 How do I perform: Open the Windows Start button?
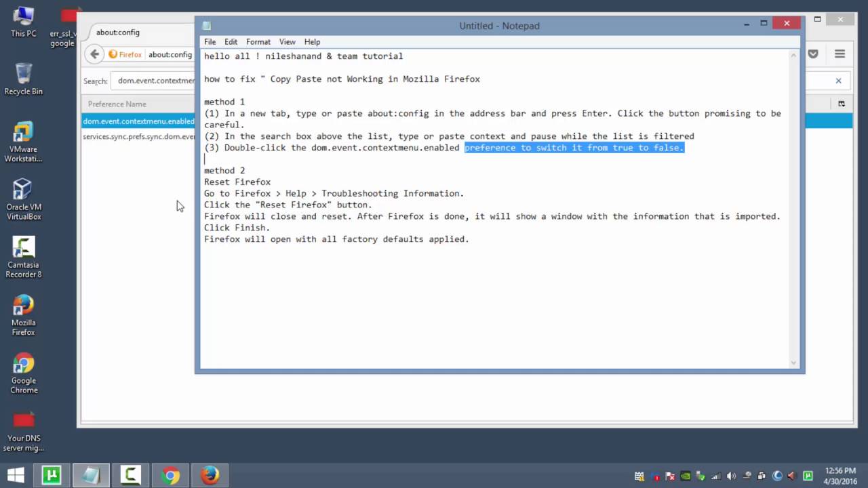[16, 475]
